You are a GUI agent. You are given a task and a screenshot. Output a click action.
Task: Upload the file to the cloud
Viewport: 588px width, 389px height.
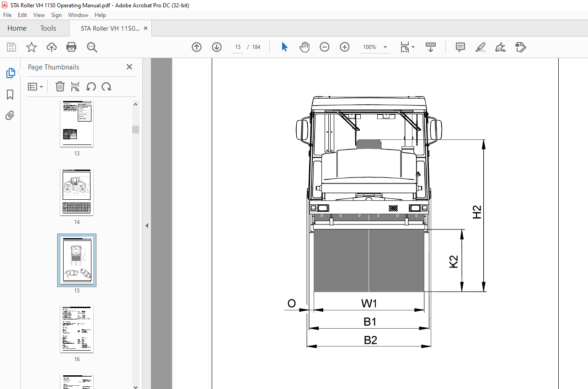click(52, 47)
